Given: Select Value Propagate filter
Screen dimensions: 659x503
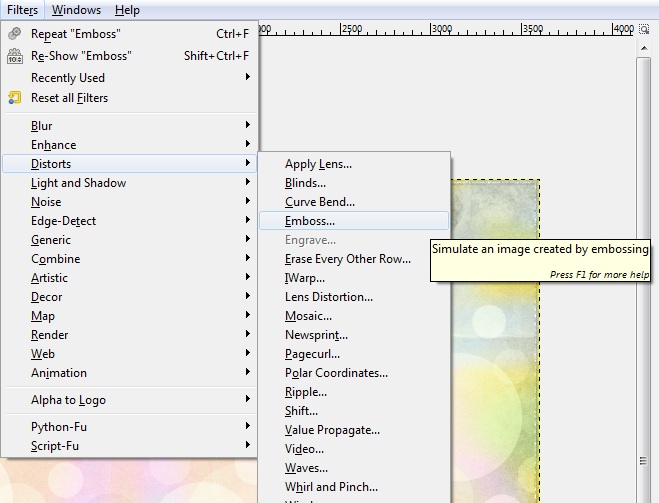Looking at the screenshot, I should [354, 429].
